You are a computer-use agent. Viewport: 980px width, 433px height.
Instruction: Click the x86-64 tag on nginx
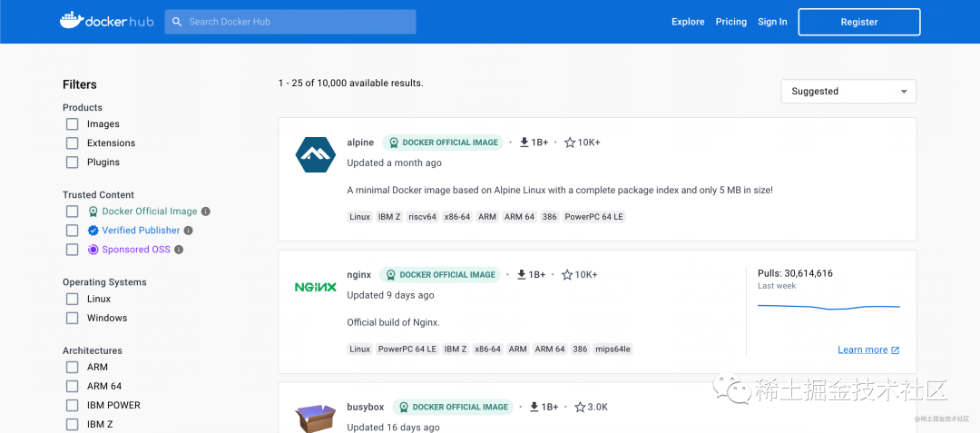[487, 349]
